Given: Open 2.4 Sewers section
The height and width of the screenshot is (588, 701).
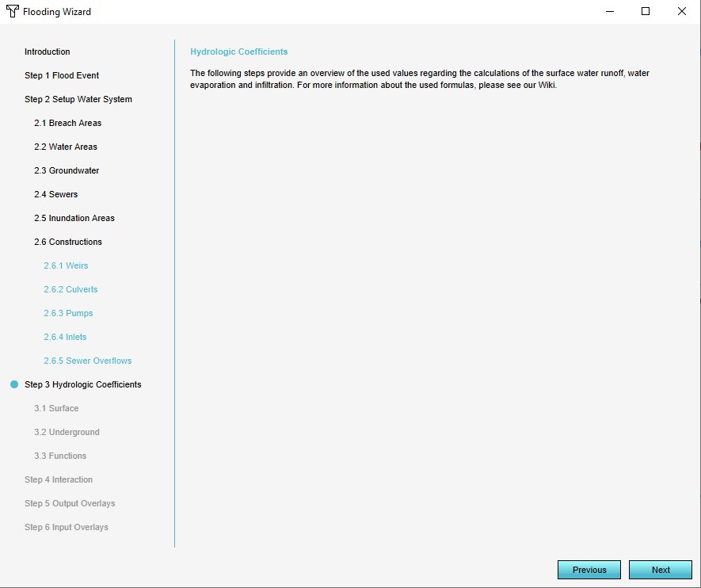Looking at the screenshot, I should tap(55, 195).
